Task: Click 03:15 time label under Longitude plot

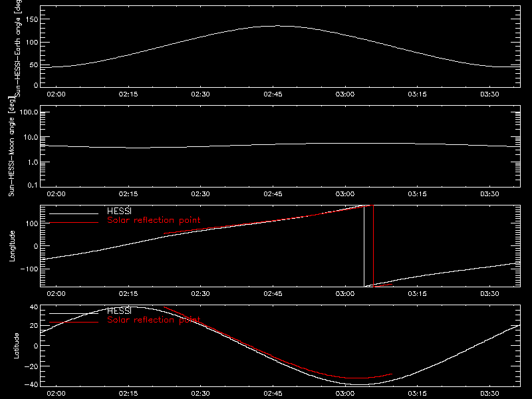Action: (x=418, y=294)
